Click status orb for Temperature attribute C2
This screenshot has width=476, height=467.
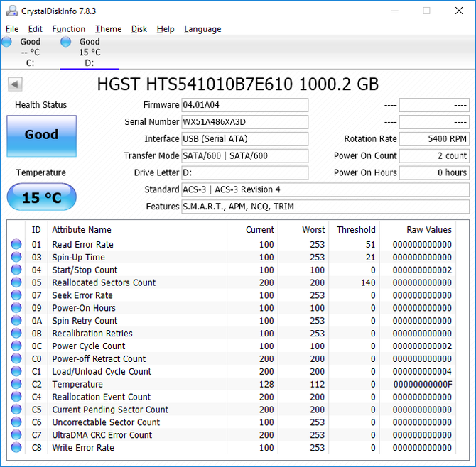[16, 384]
